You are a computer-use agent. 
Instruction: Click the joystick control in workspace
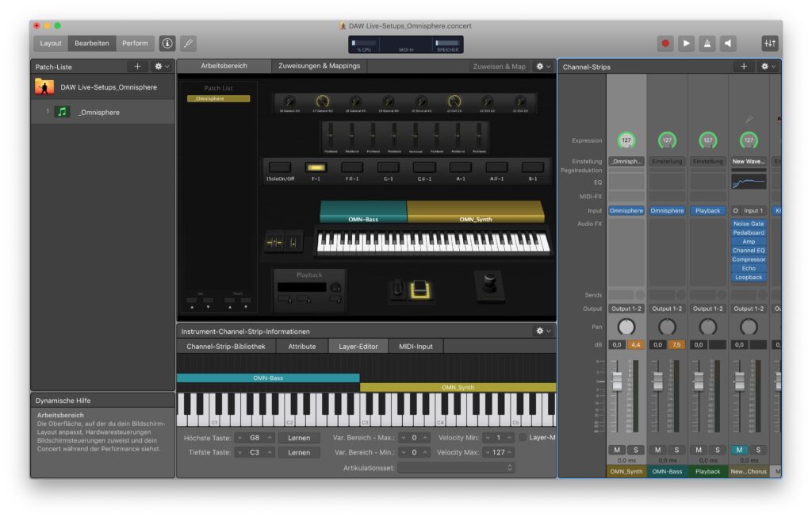(x=488, y=286)
